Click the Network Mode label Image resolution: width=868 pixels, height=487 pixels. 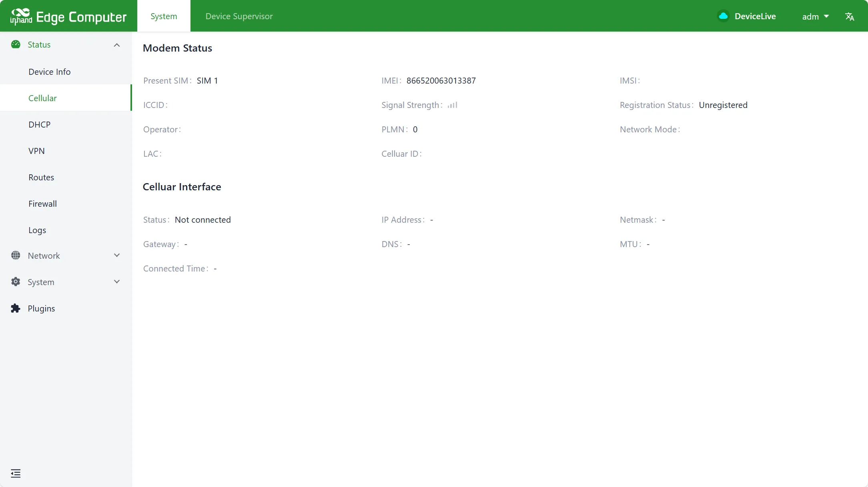(649, 130)
